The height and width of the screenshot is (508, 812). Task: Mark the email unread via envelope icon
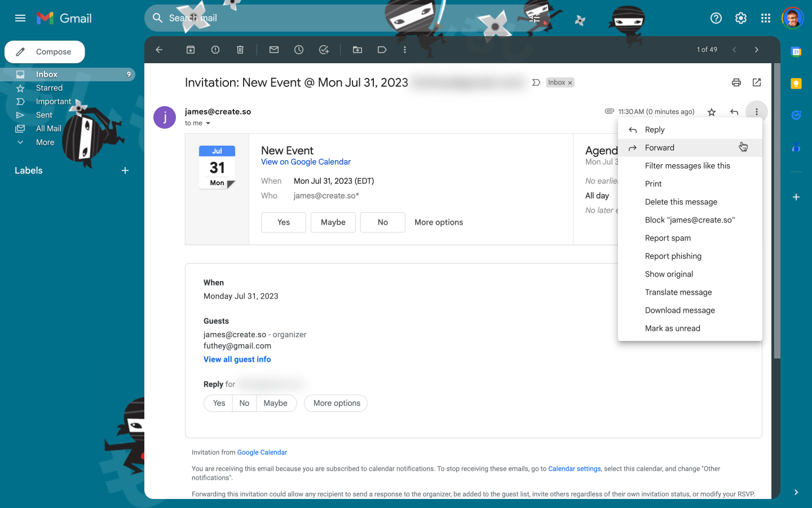click(x=273, y=50)
